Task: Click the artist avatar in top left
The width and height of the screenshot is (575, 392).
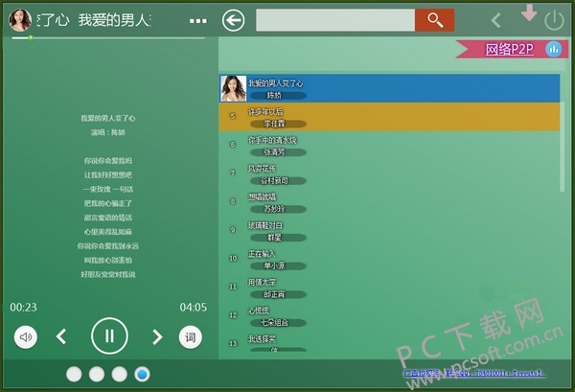Action: [x=20, y=20]
